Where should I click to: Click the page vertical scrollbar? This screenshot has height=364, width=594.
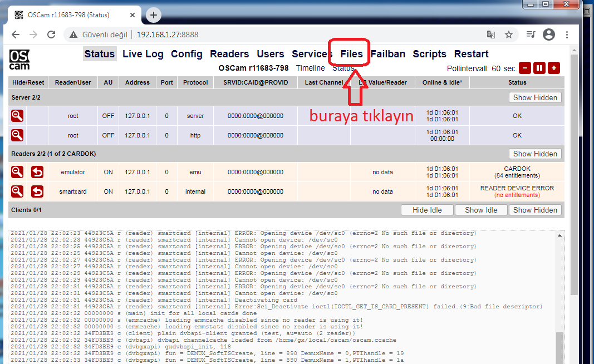(575, 174)
